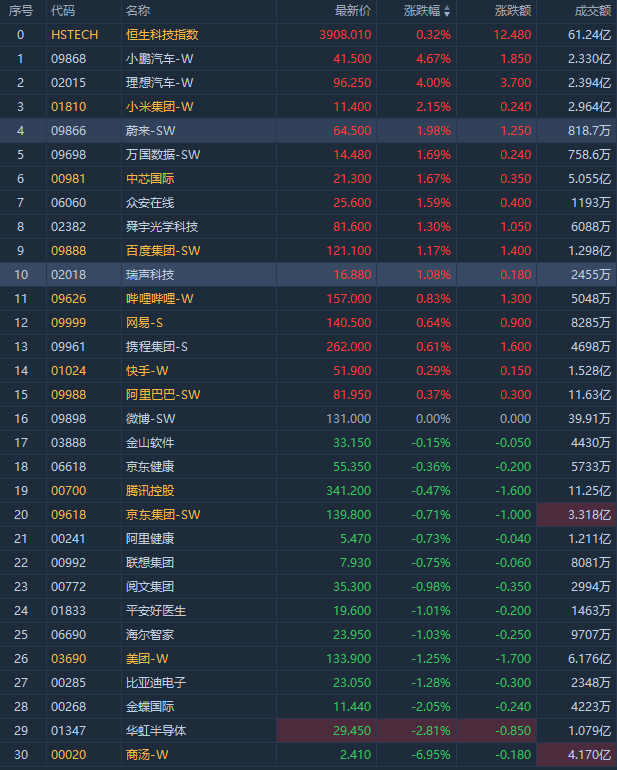Click stock code 01024
This screenshot has width=617, height=770.
69,371
